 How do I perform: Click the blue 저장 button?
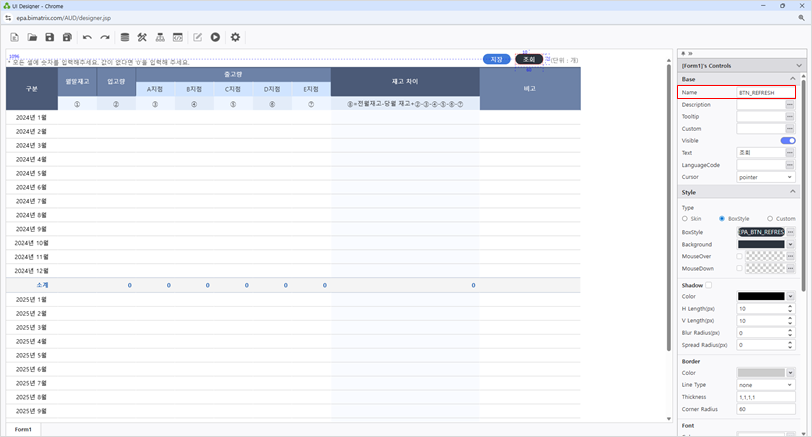(x=496, y=60)
